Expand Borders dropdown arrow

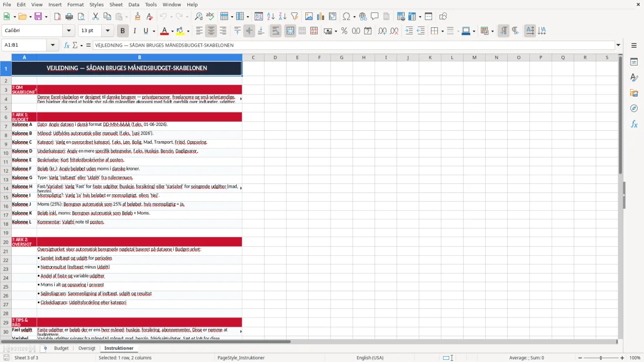(442, 31)
